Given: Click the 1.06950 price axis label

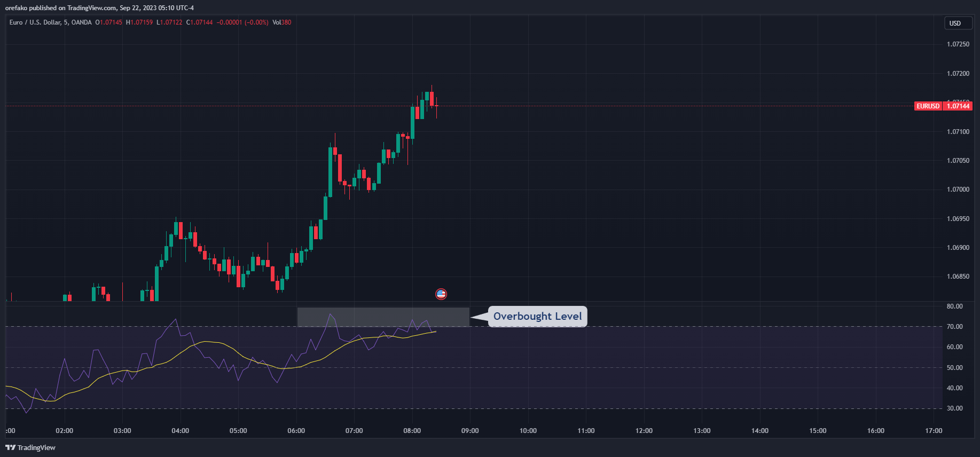Looking at the screenshot, I should tap(958, 219).
